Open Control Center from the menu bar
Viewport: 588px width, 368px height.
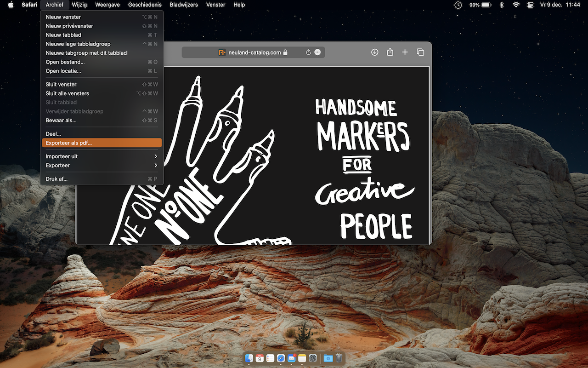(x=531, y=5)
